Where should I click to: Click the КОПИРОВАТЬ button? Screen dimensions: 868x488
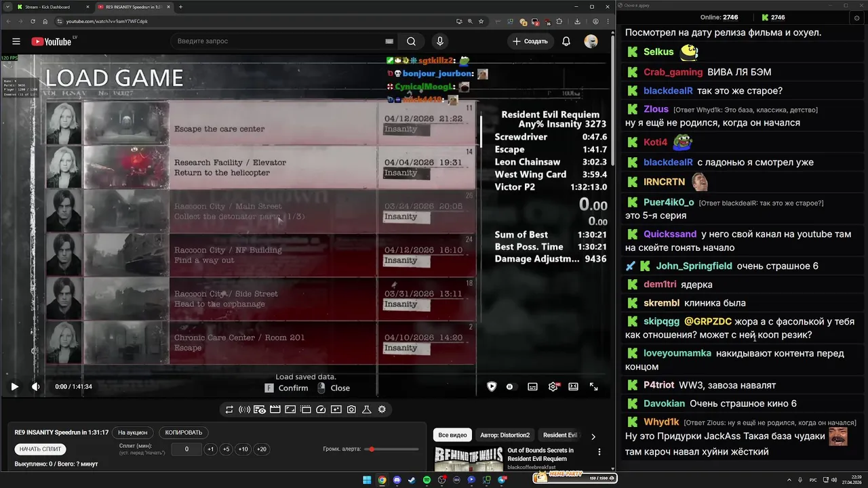pos(184,432)
